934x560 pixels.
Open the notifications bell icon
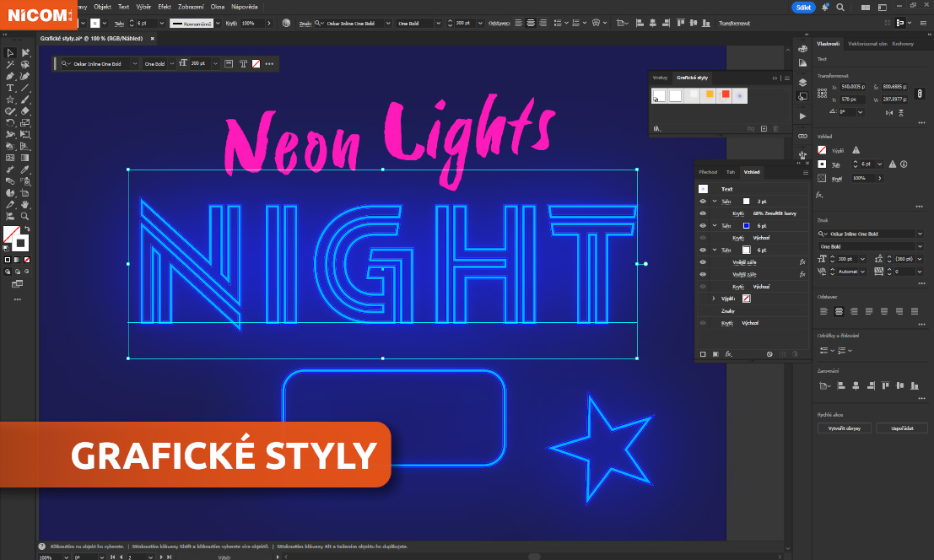(825, 7)
